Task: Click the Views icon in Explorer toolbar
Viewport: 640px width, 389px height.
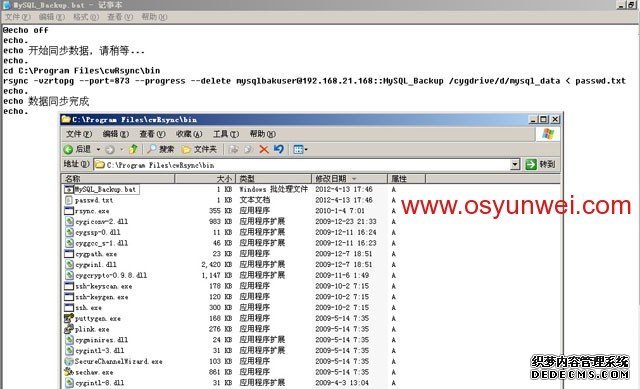Action: point(298,149)
